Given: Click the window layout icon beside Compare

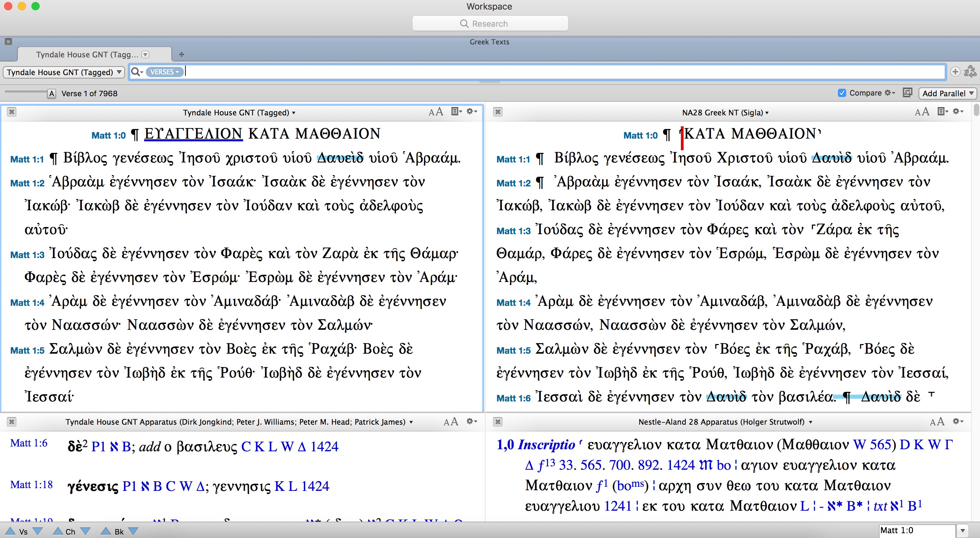Looking at the screenshot, I should click(907, 93).
